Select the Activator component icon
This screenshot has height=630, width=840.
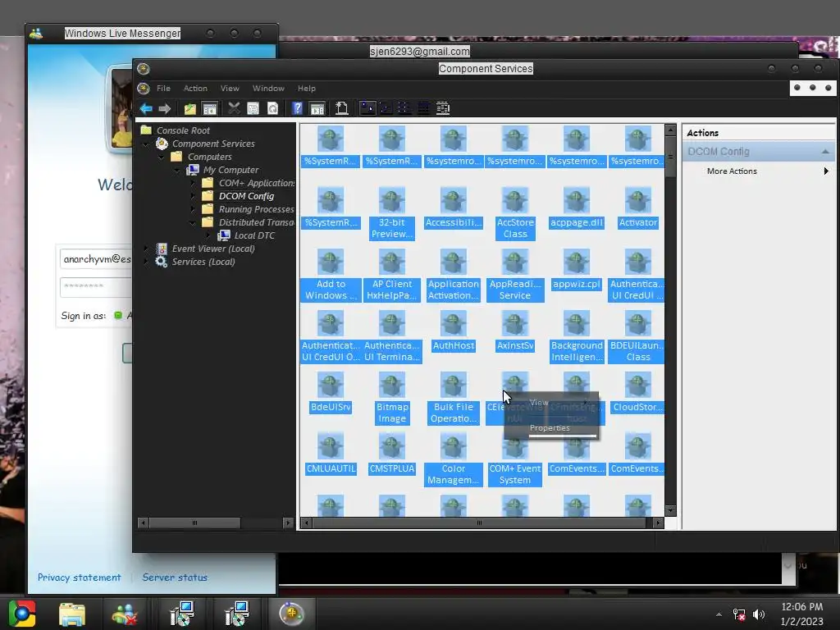click(637, 208)
